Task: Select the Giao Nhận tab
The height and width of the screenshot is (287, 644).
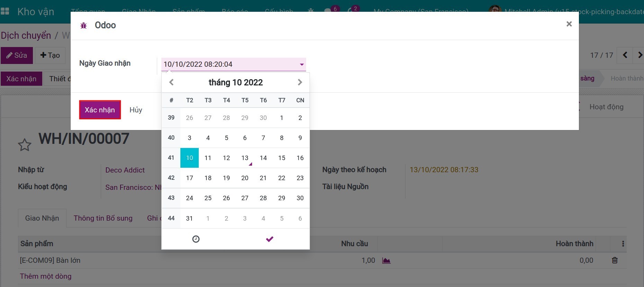Action: [x=42, y=218]
